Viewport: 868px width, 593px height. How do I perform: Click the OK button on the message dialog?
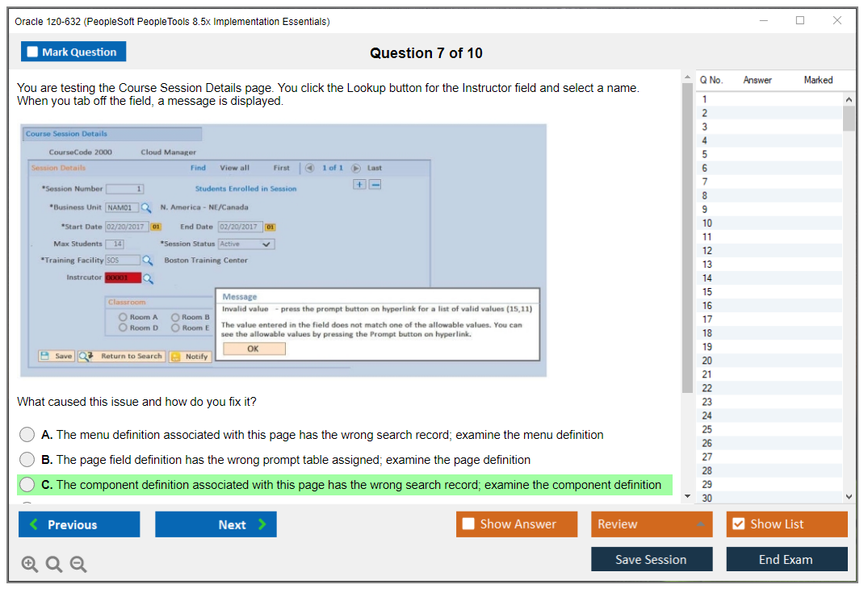click(x=254, y=348)
